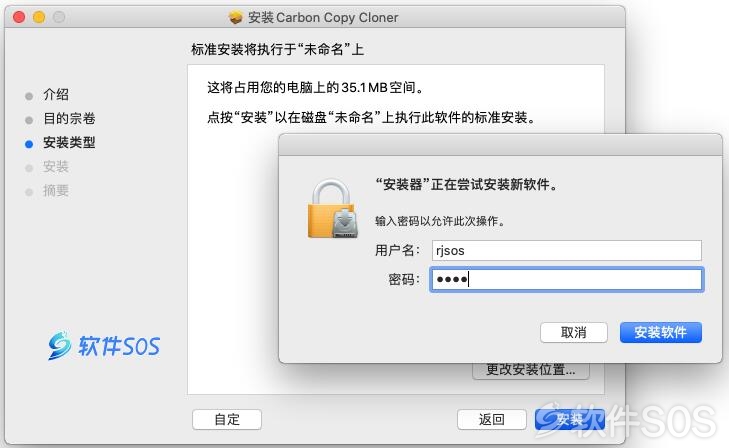Click the red close window button

pos(19,17)
